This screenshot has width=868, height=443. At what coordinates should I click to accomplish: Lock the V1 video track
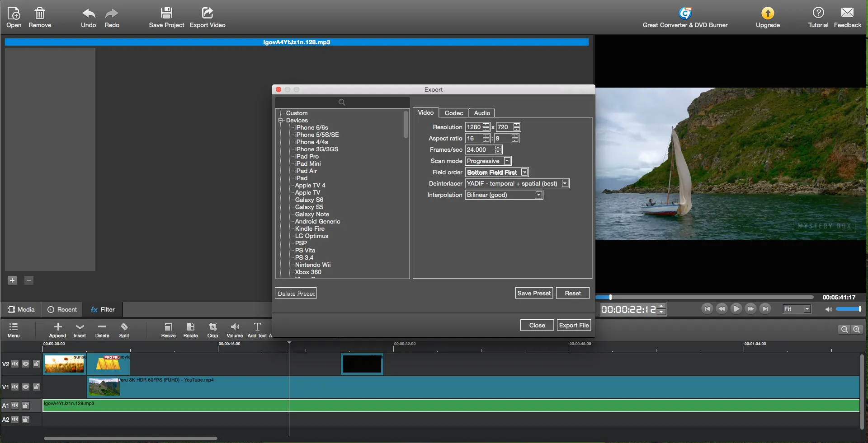pos(36,387)
